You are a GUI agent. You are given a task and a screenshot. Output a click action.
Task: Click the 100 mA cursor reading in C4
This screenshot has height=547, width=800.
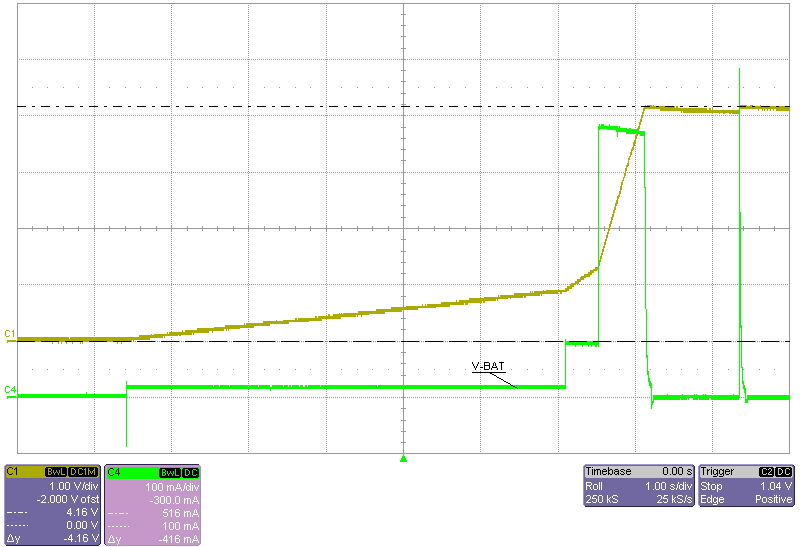click(181, 525)
